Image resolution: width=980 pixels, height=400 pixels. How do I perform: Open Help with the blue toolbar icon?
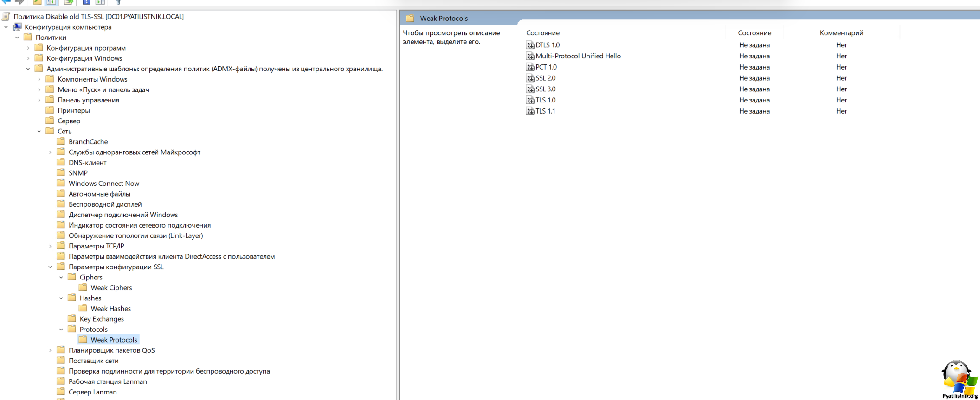pyautogui.click(x=86, y=2)
